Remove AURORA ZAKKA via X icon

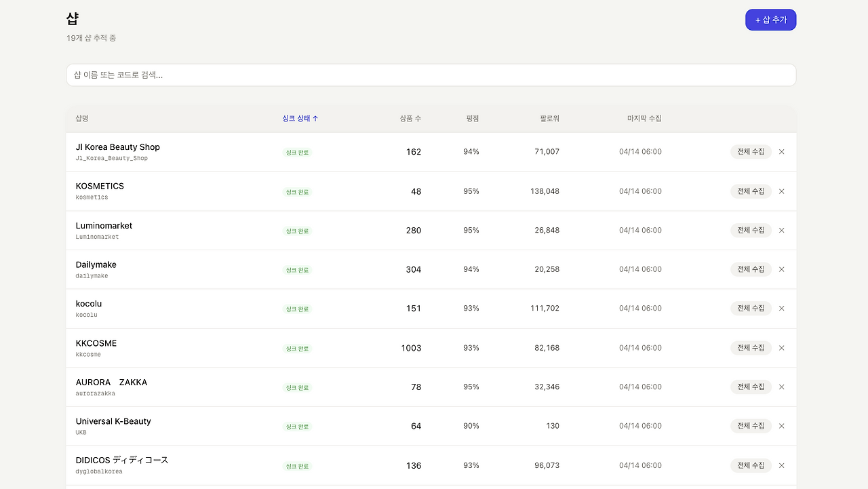(x=781, y=387)
